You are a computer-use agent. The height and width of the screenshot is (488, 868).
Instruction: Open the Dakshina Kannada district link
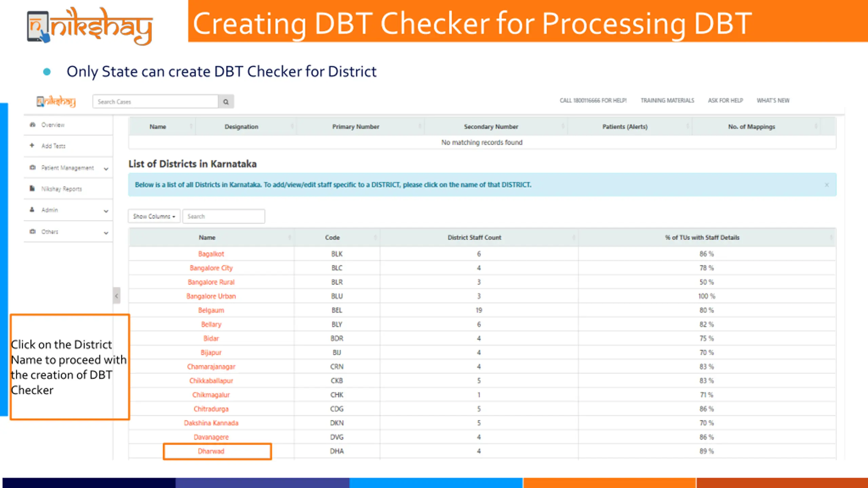pos(211,423)
